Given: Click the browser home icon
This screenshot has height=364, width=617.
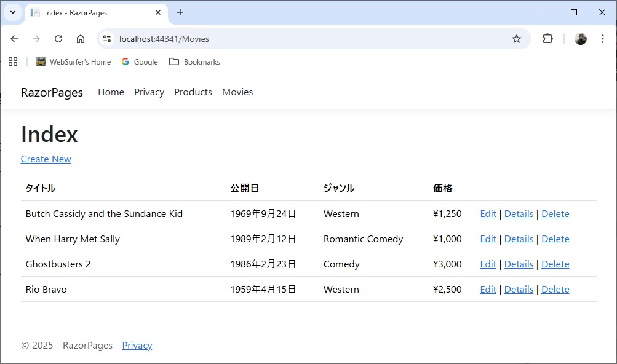Looking at the screenshot, I should pos(81,38).
